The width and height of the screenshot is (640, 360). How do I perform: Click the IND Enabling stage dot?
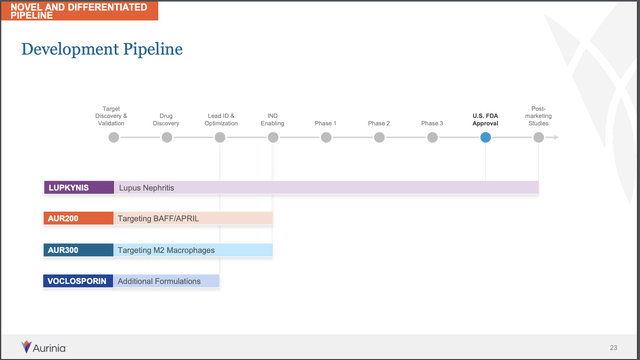(273, 138)
